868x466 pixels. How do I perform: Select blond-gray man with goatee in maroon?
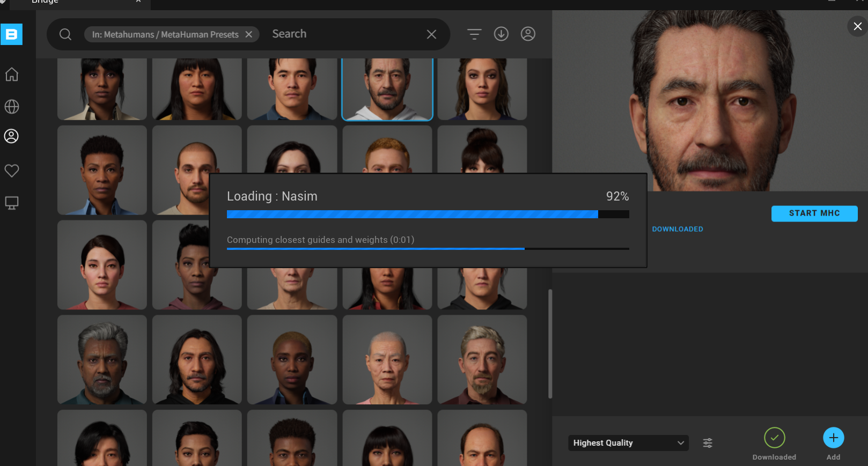coord(482,359)
